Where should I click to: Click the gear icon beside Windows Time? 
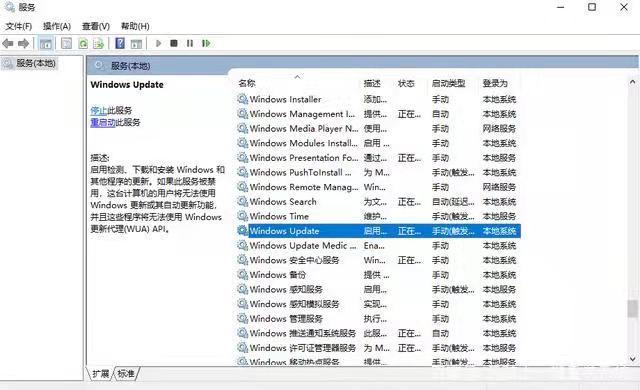pos(242,216)
